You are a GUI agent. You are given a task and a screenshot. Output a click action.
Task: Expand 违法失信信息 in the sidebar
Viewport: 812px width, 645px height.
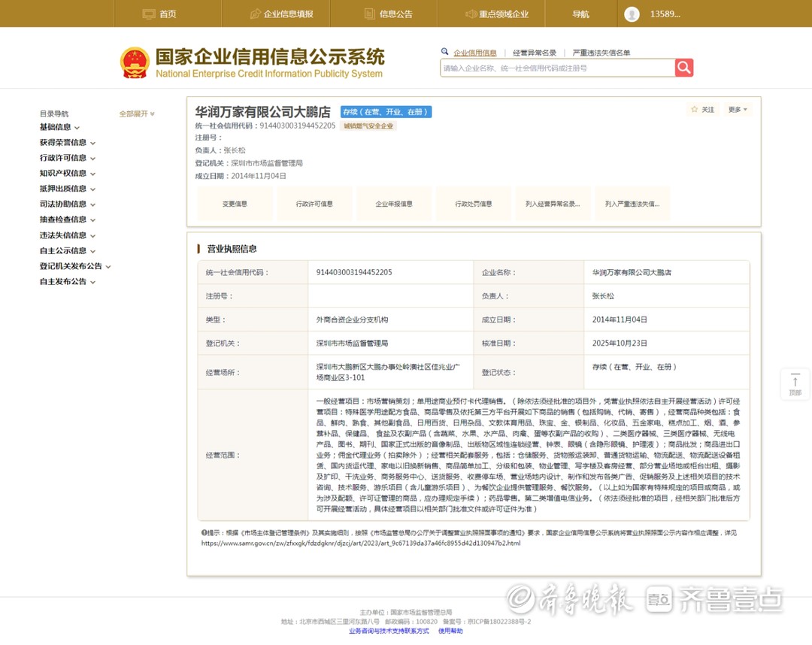click(x=68, y=235)
